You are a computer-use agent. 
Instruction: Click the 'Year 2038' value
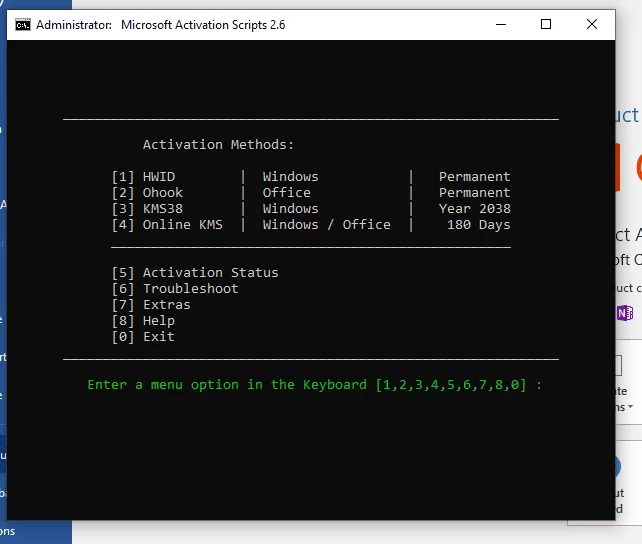475,209
